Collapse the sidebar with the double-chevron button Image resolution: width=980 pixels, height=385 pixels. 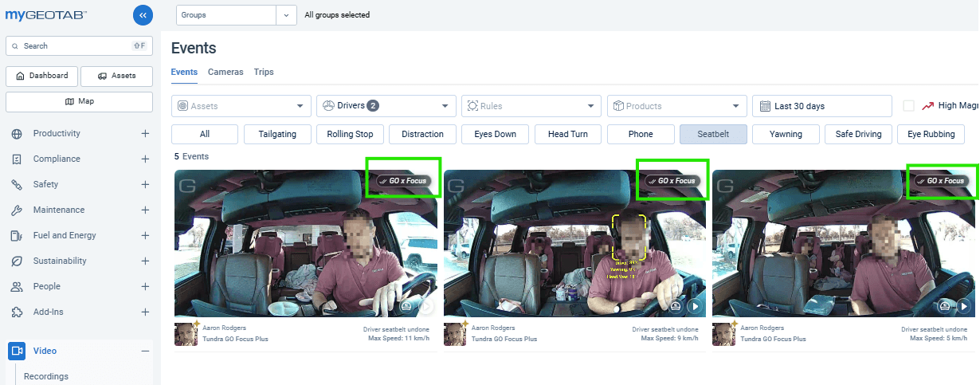pos(143,14)
